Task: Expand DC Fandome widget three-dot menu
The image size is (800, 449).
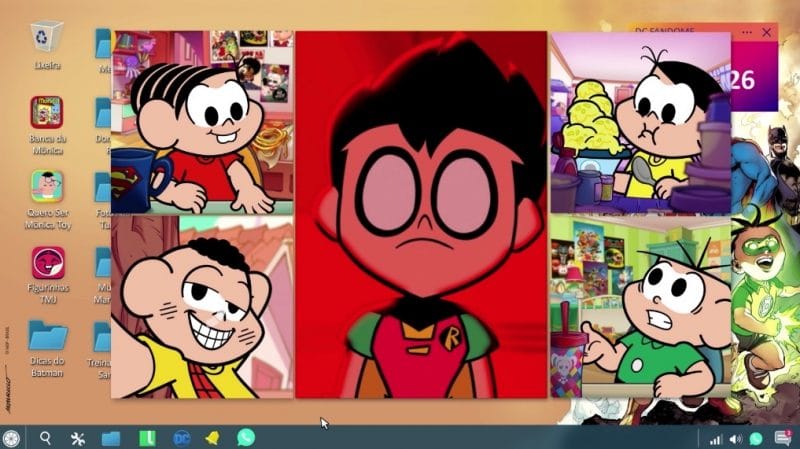Action: coord(746,32)
